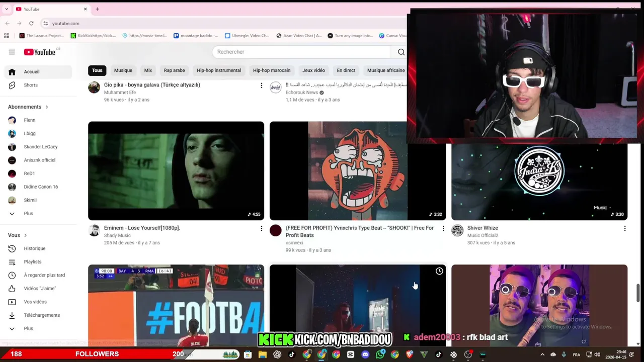Open À regarder plus tard
The width and height of the screenshot is (644, 362).
[x=38, y=275]
